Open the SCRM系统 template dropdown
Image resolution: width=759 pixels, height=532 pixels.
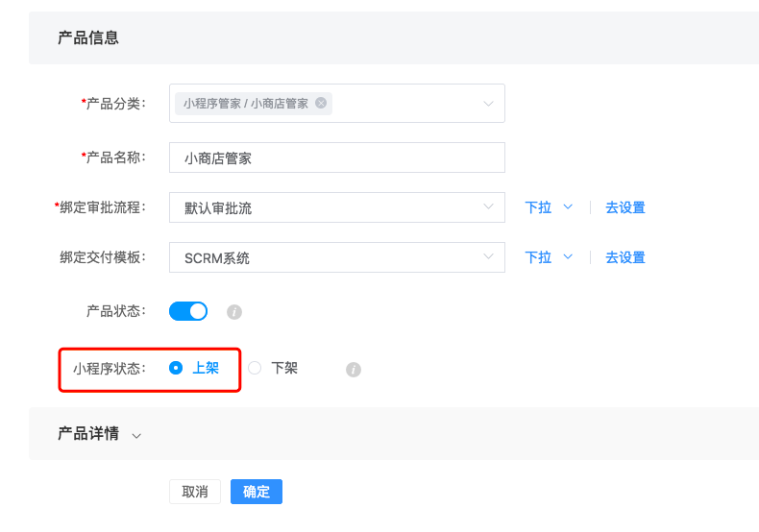[x=337, y=257]
